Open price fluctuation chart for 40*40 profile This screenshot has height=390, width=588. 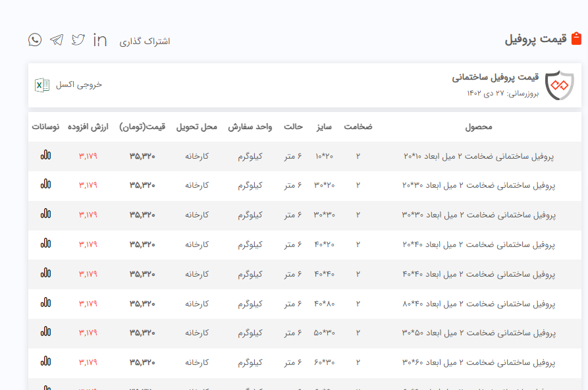click(45, 273)
